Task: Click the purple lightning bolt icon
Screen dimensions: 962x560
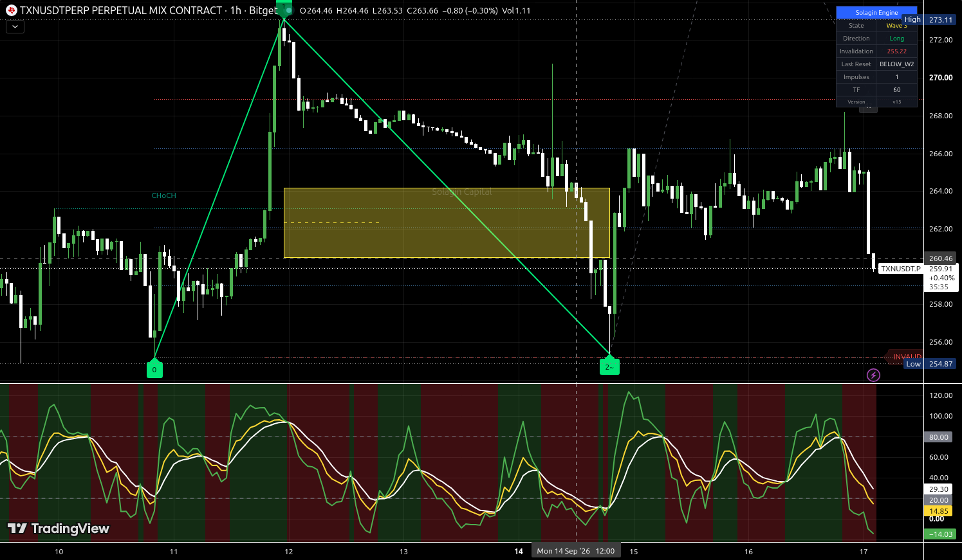Action: [x=873, y=375]
